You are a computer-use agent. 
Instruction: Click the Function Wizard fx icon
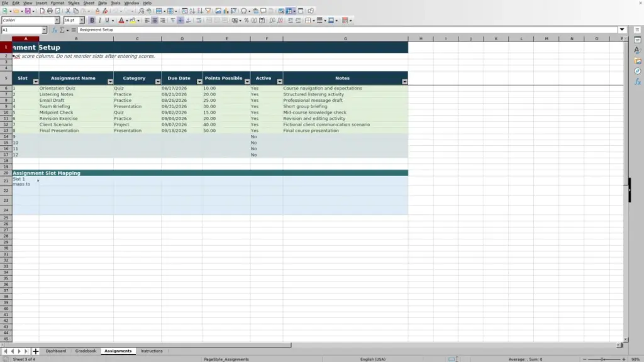pos(54,30)
